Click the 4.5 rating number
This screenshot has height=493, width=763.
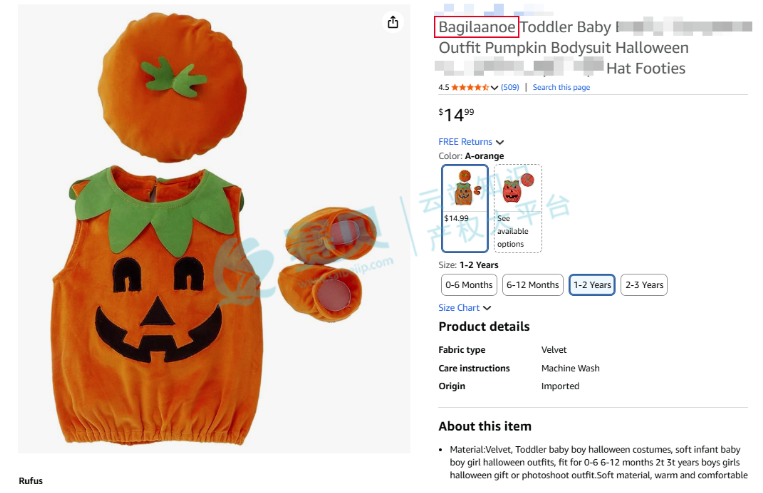pyautogui.click(x=444, y=88)
